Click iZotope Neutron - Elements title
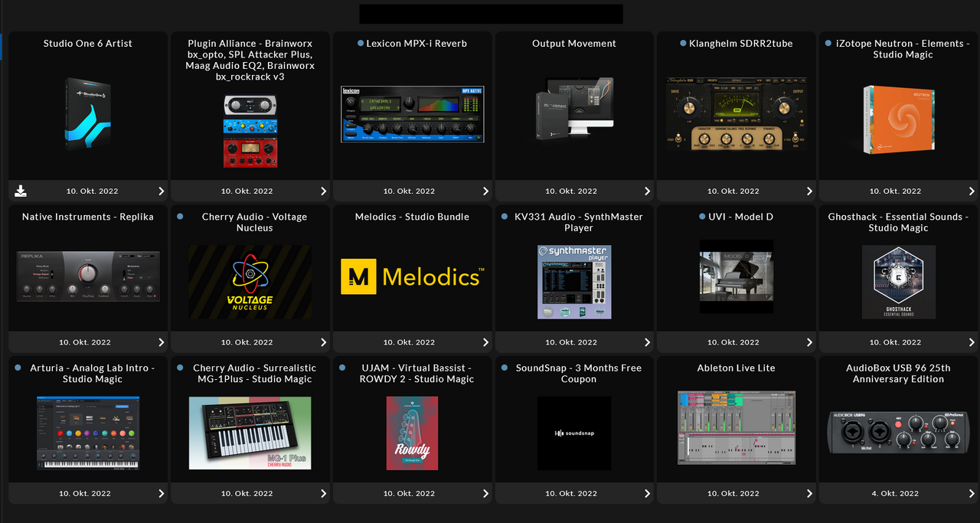The image size is (980, 523). click(x=903, y=49)
